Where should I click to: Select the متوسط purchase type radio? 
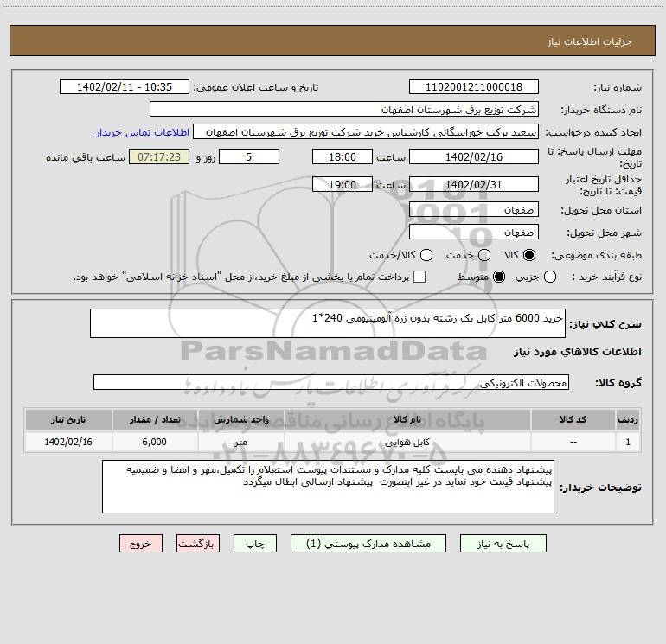click(x=499, y=277)
